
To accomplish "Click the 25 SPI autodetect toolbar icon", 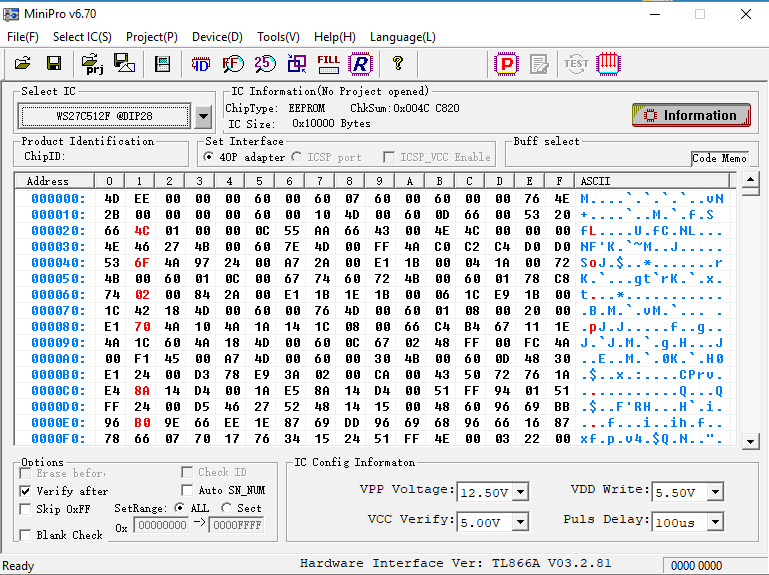I will pos(265,64).
